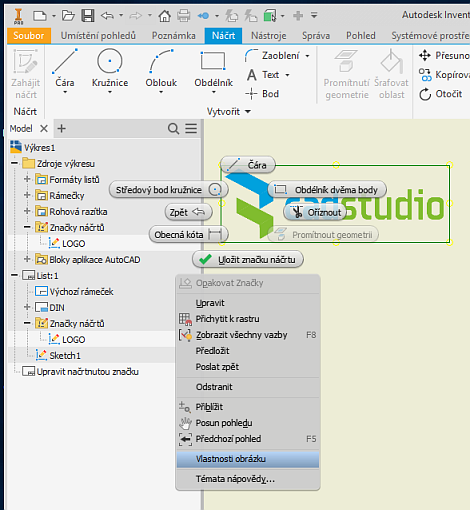Select Vlastnosti obrázku in context menu
Image resolution: width=470 pixels, height=510 pixels.
point(248,459)
